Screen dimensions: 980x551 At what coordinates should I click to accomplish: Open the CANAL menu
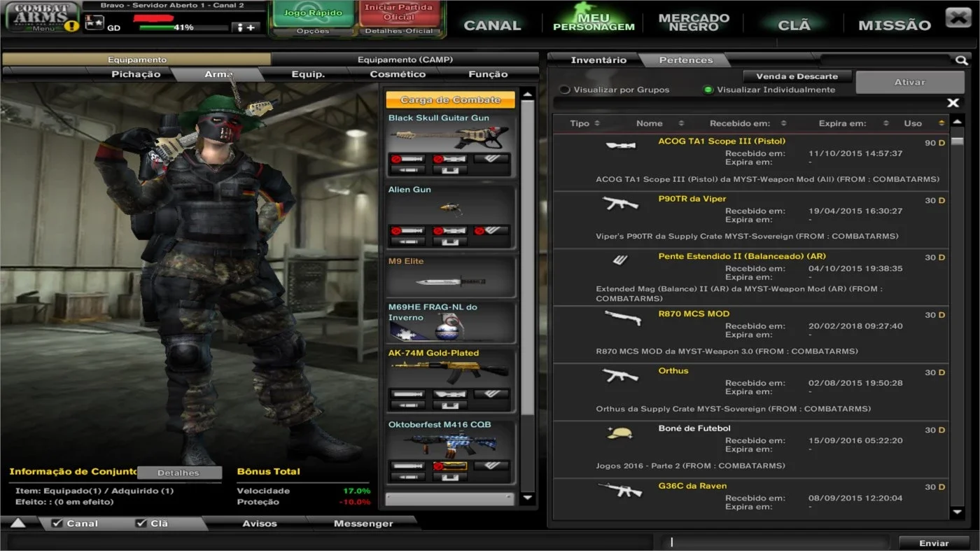(x=492, y=25)
